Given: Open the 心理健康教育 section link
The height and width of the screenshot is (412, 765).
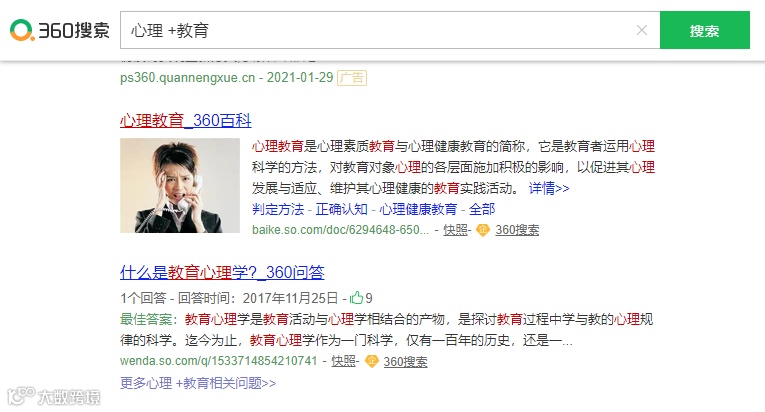Looking at the screenshot, I should [x=418, y=209].
